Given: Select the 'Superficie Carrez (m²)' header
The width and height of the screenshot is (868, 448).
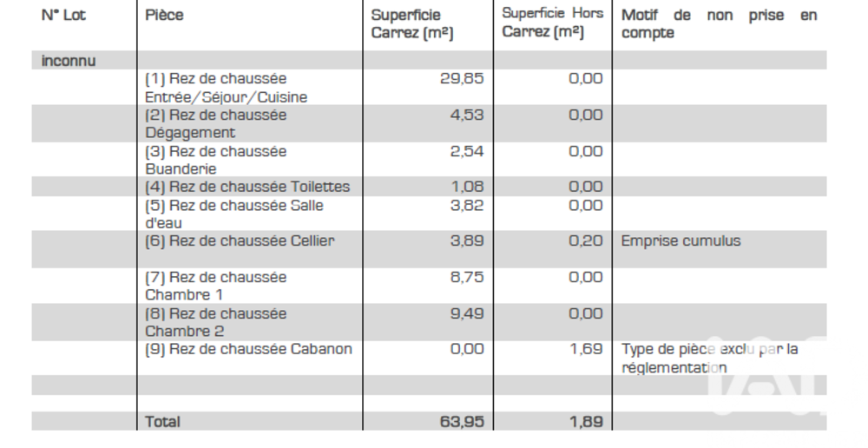Looking at the screenshot, I should click(412, 24).
